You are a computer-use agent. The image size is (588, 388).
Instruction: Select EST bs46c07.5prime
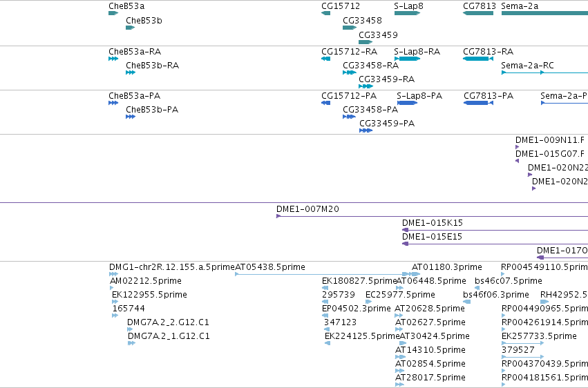[x=508, y=281]
